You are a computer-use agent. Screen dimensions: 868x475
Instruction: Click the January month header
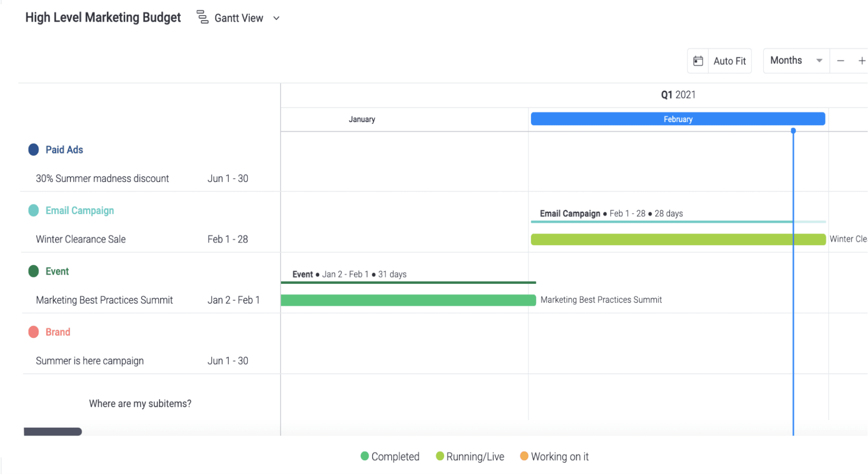point(362,120)
